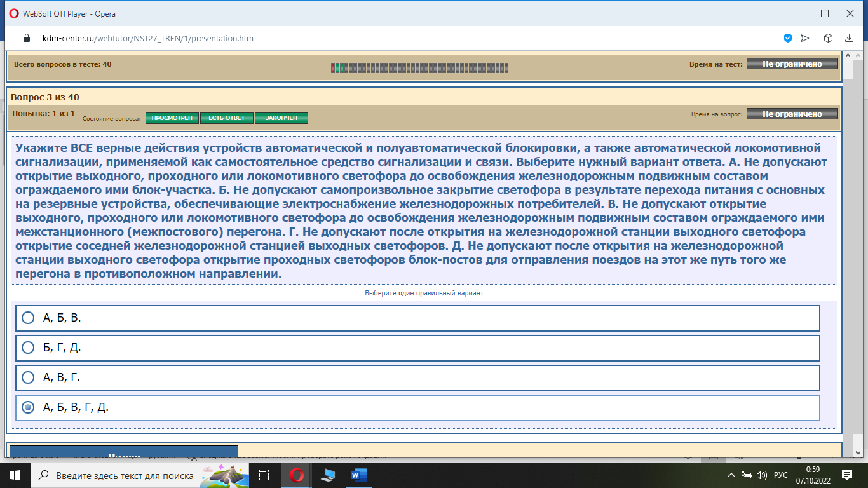The height and width of the screenshot is (488, 868).
Task: Open the Opera main menu icon
Action: pos(14,13)
